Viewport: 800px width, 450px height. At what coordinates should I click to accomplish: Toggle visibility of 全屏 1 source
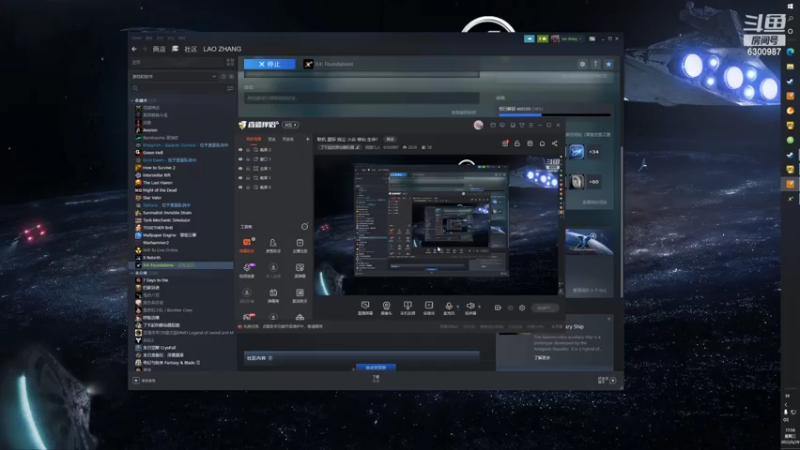click(241, 168)
